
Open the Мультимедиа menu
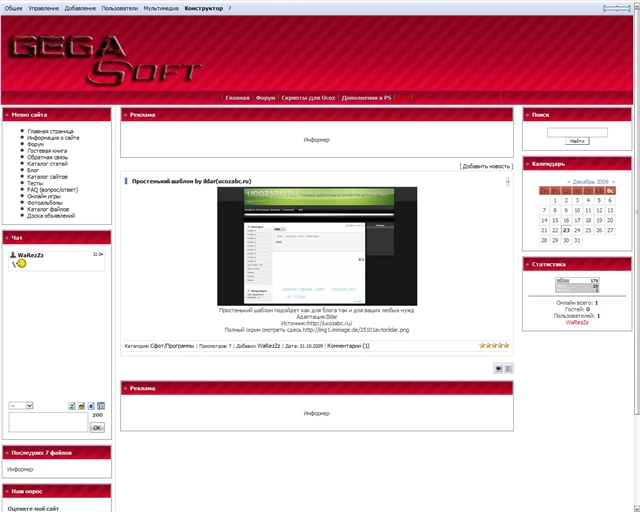161,8
